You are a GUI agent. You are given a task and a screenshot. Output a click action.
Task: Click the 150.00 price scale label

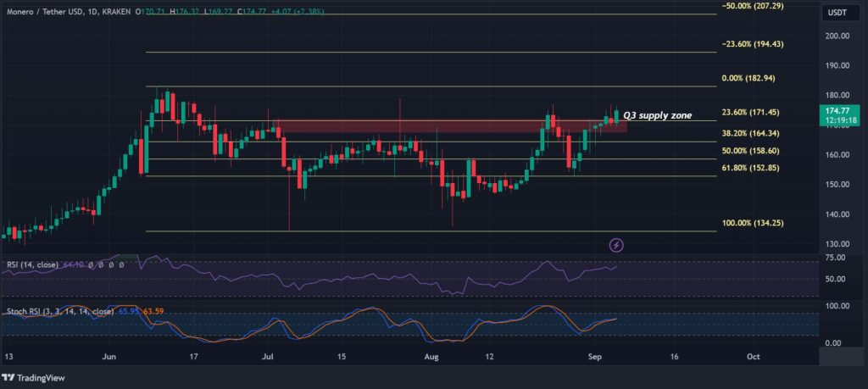tap(837, 184)
